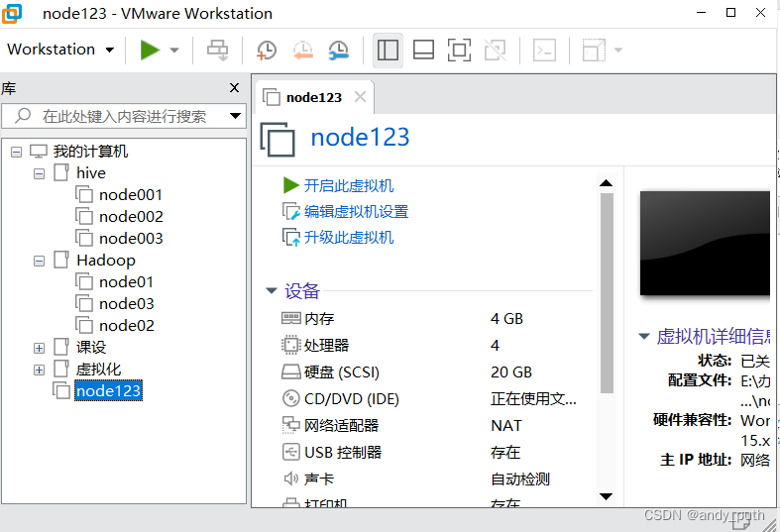Select 我的计算机 in library
This screenshot has width=780, height=532.
pyautogui.click(x=90, y=152)
